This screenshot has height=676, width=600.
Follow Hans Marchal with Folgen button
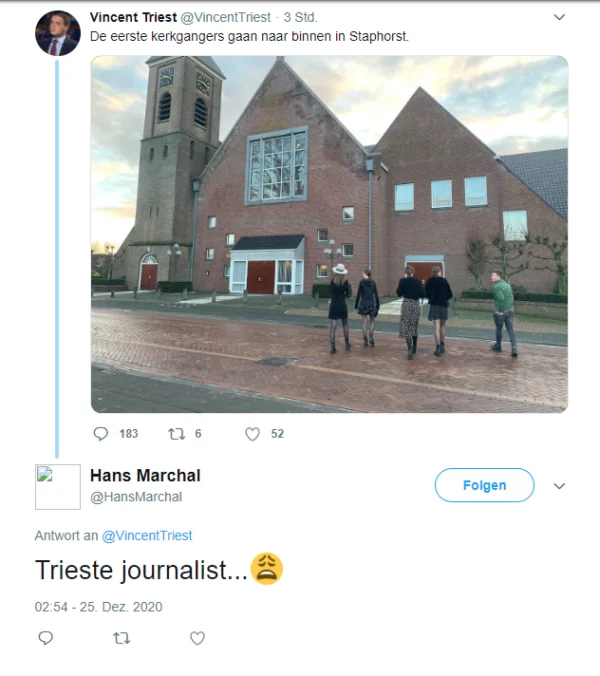[484, 486]
